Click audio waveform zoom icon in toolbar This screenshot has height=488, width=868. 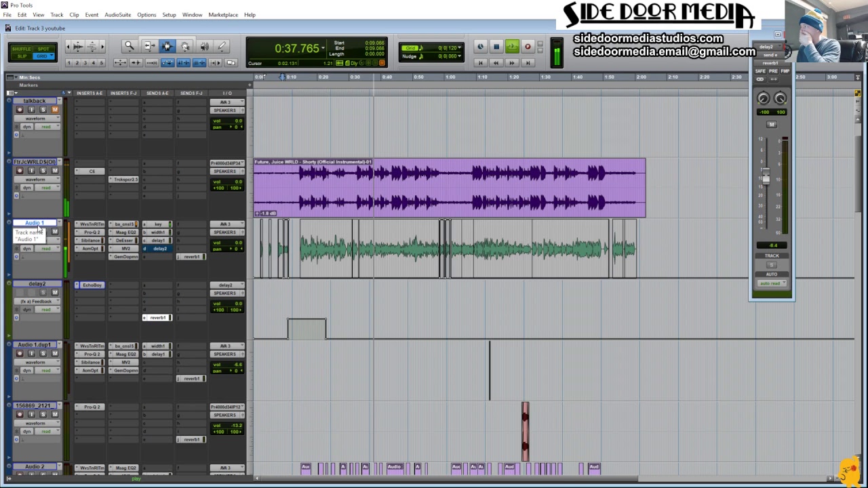click(x=78, y=46)
